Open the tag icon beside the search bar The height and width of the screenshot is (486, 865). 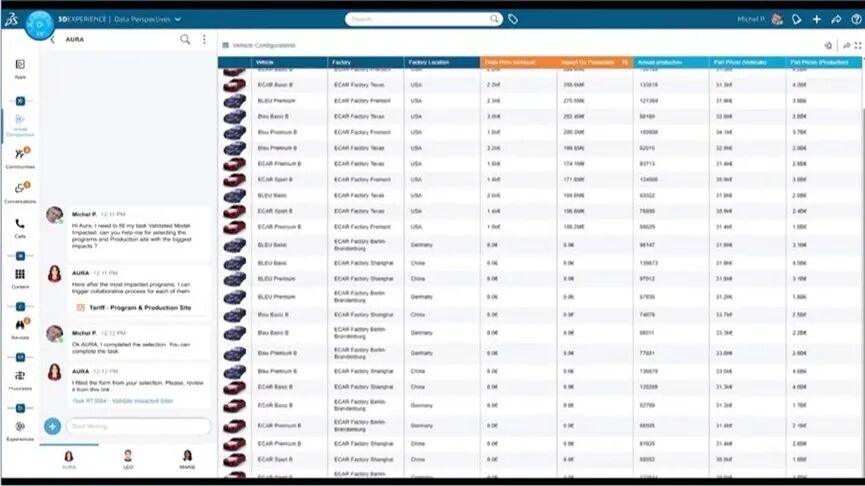tap(513, 20)
